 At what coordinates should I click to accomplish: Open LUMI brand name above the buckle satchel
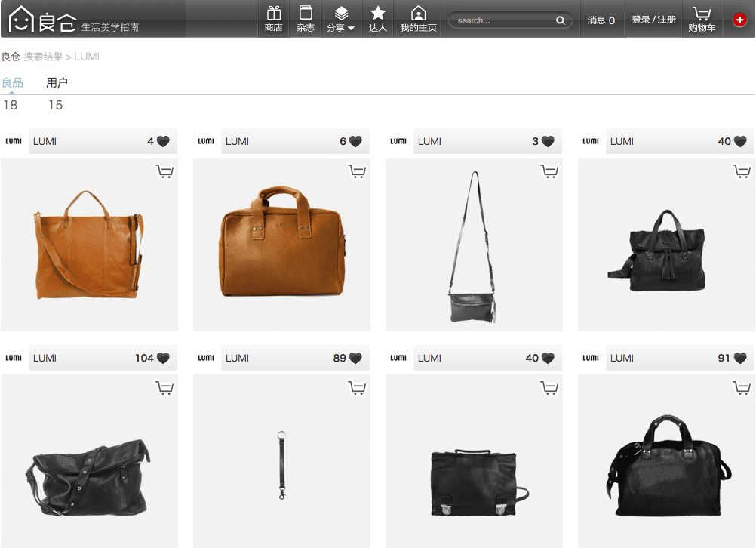click(429, 358)
